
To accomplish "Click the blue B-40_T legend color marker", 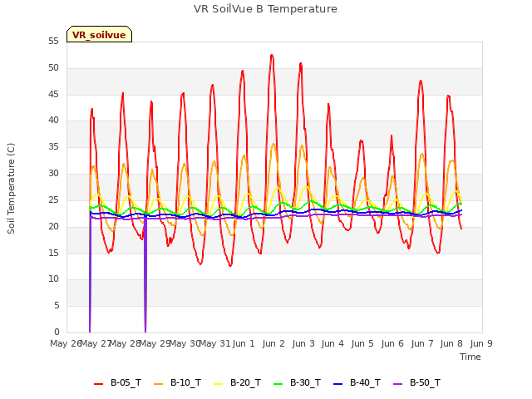I will click(x=338, y=384).
